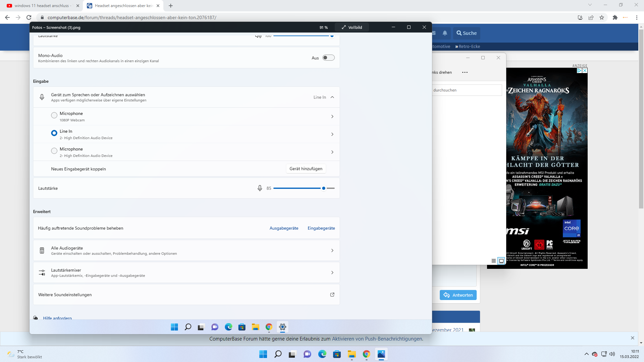Open Lautstärkemixer row chevron
This screenshot has width=644, height=362.
pos(332,273)
